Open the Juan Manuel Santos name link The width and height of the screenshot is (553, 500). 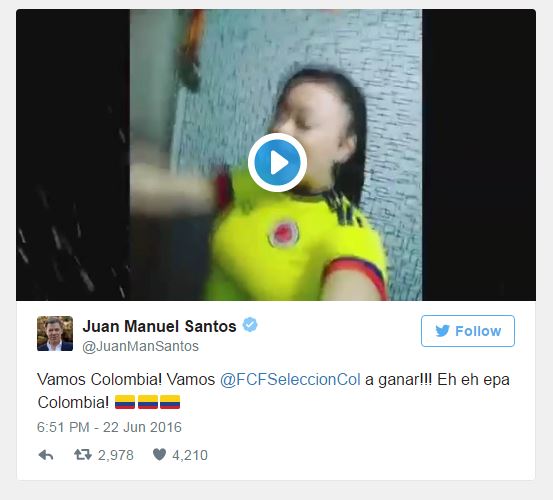coord(159,326)
